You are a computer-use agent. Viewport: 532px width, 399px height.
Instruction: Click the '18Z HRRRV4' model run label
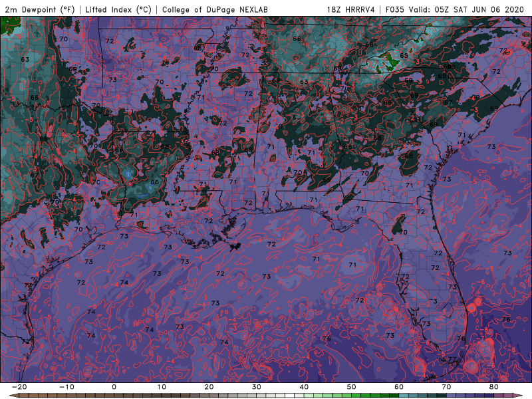click(x=350, y=9)
